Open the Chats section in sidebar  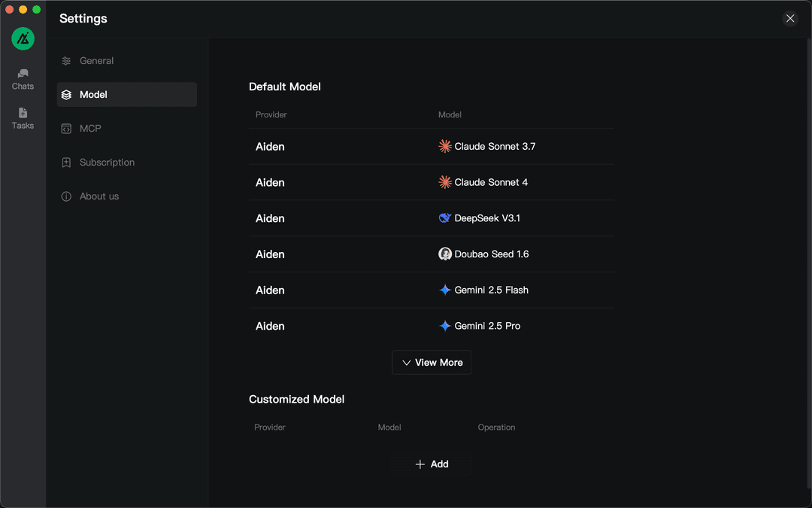23,78
